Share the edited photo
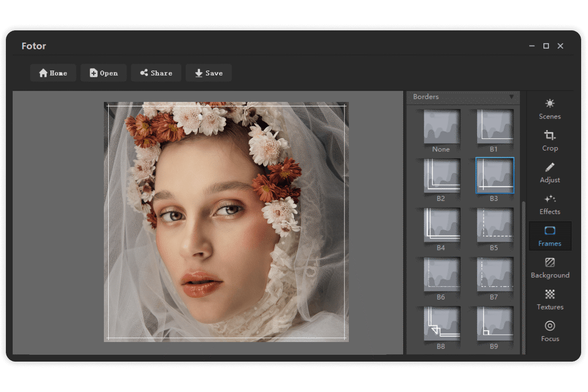This screenshot has height=392, width=588. click(x=156, y=73)
